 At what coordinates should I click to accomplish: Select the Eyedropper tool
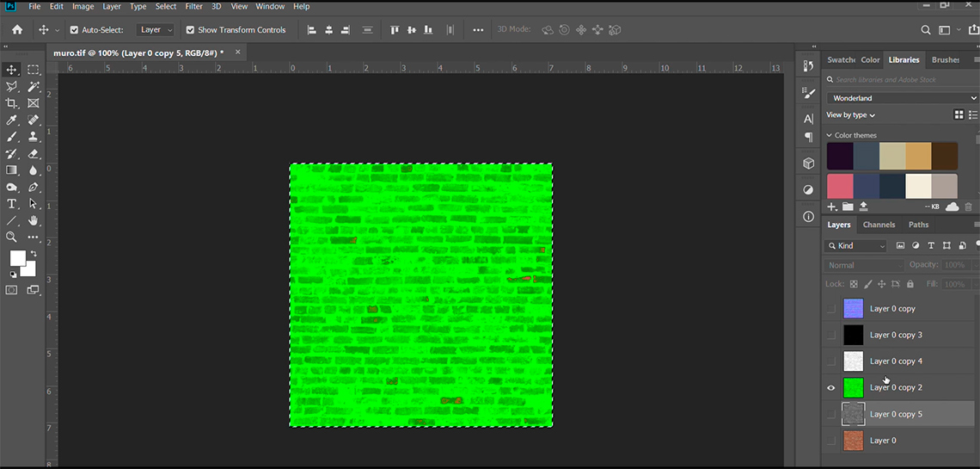[x=12, y=120]
